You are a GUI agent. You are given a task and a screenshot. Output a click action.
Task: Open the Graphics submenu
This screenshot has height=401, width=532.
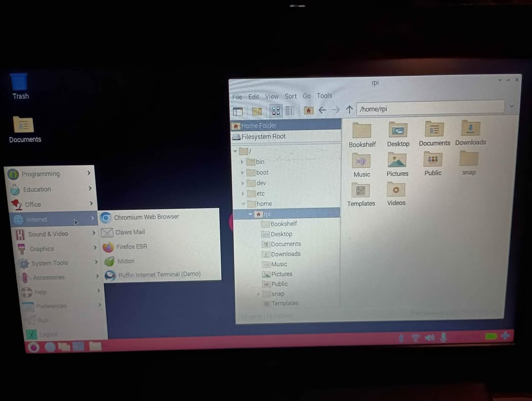(x=58, y=248)
